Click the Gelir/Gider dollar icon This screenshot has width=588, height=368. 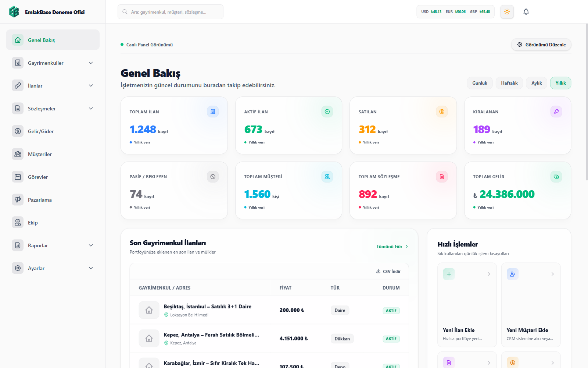click(x=18, y=131)
